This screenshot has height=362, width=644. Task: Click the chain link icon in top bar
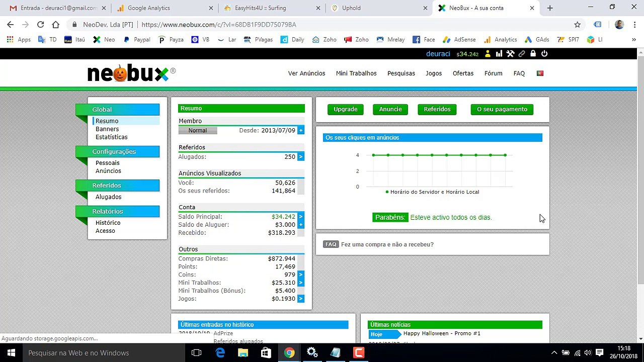pos(522,54)
